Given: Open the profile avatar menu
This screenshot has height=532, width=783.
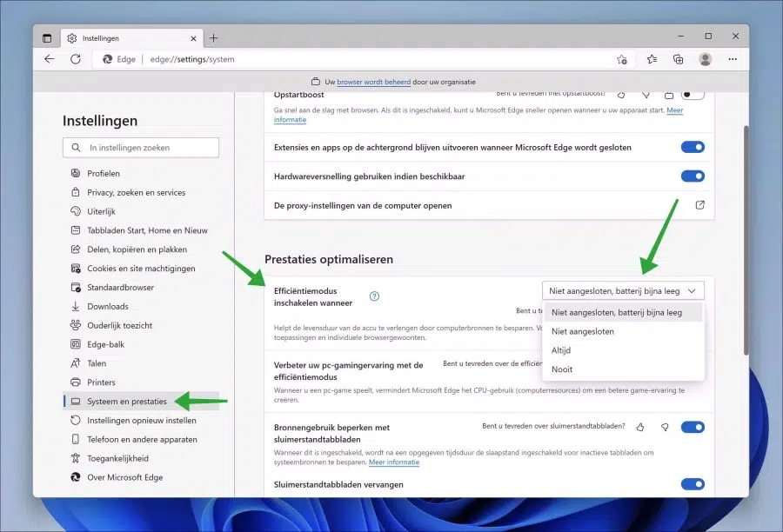Looking at the screenshot, I should pos(705,59).
